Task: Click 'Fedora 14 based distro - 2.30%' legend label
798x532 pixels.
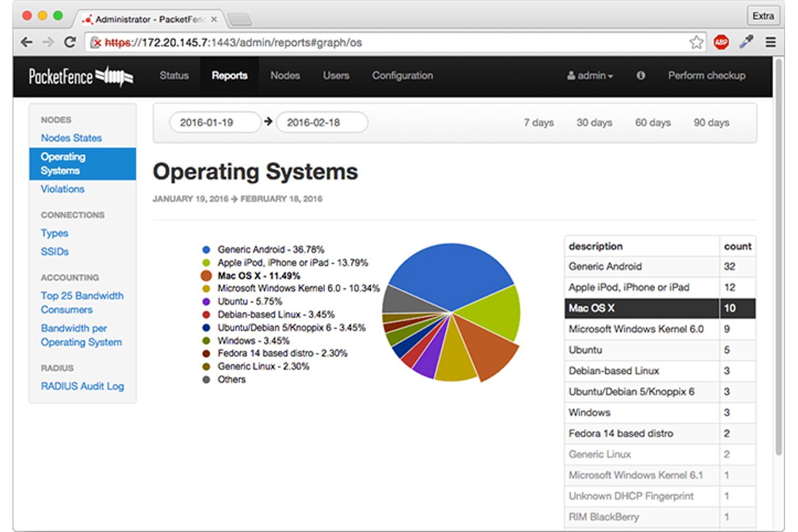Action: (283, 353)
